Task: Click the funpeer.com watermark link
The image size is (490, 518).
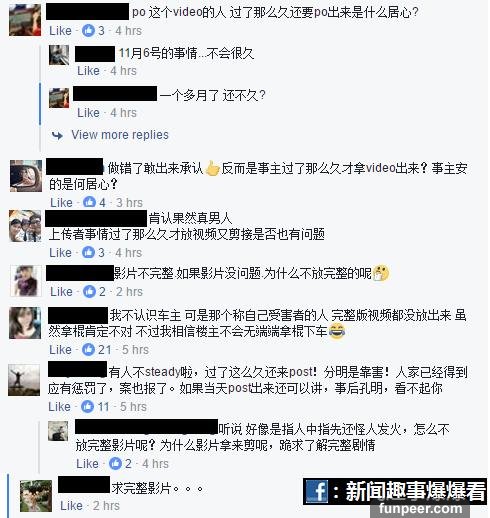Action: point(420,509)
